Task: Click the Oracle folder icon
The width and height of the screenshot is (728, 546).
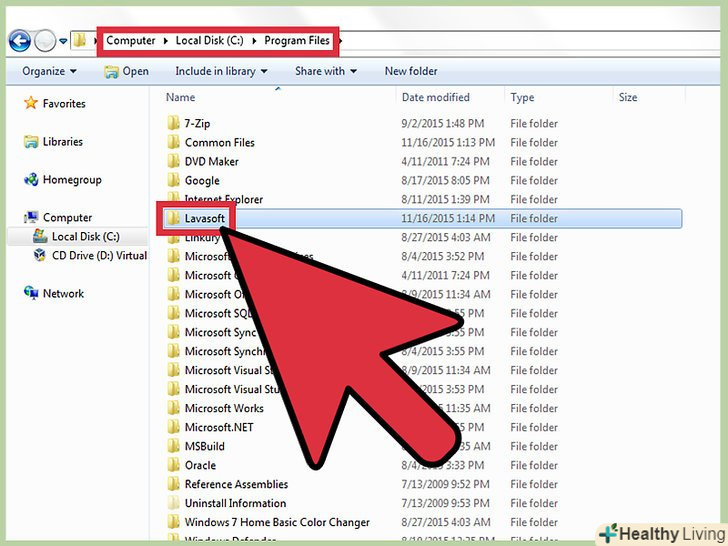Action: [x=173, y=465]
